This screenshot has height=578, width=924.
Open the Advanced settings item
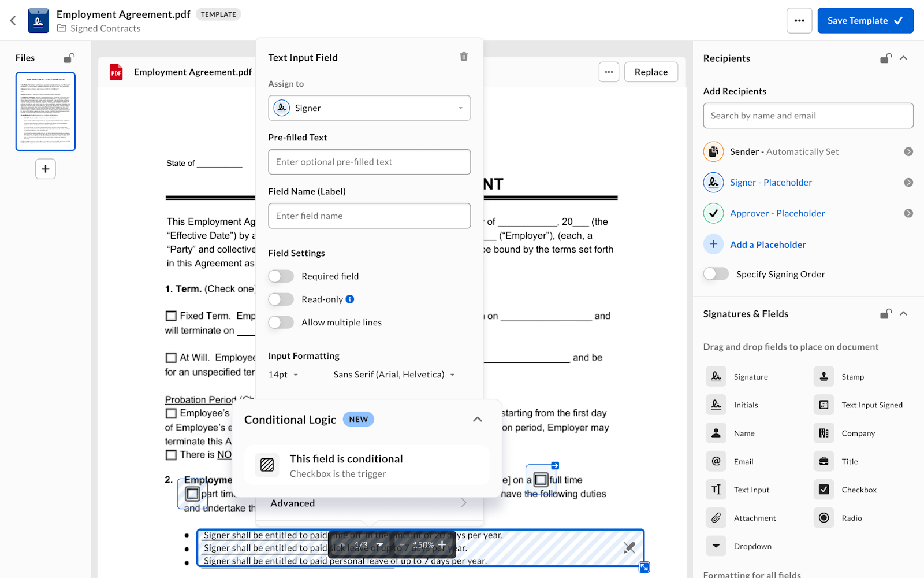pos(368,503)
